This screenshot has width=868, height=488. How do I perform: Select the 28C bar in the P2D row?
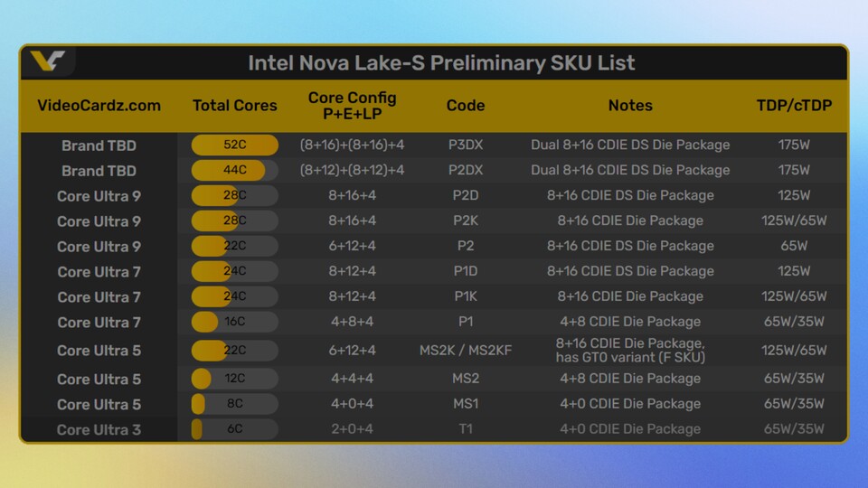pos(235,195)
